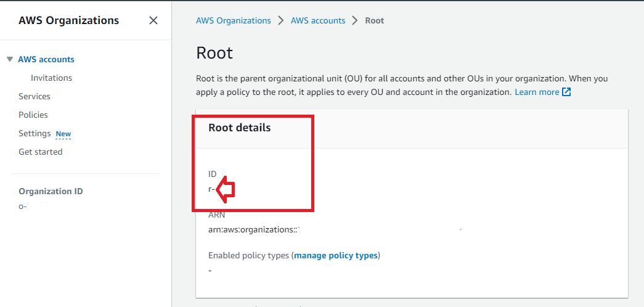Viewport: 644px width, 307px height.
Task: Open AWS accounts in sidebar
Action: (46, 59)
